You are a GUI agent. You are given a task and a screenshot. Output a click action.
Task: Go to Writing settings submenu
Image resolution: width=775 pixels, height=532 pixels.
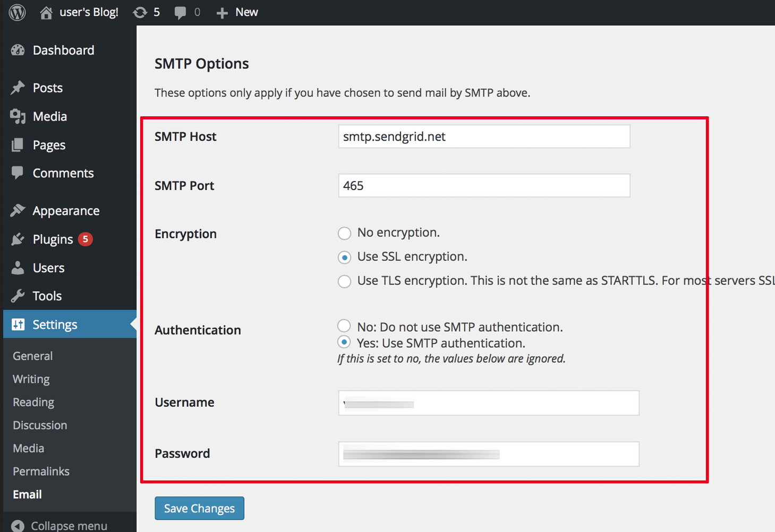pos(31,379)
